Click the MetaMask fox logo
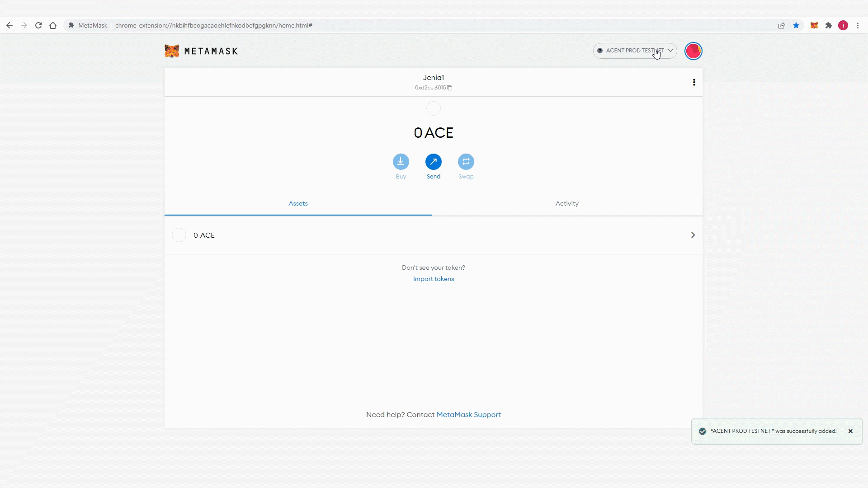 click(172, 51)
